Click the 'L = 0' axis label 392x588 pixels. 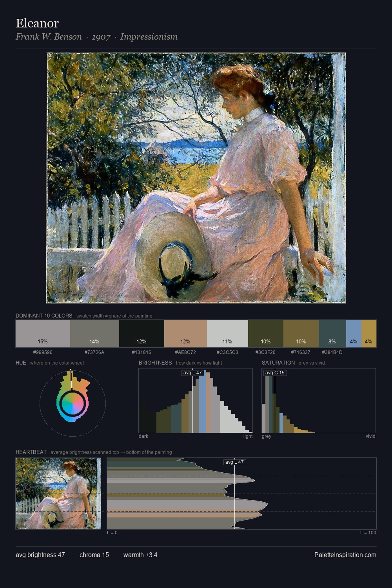tap(112, 533)
